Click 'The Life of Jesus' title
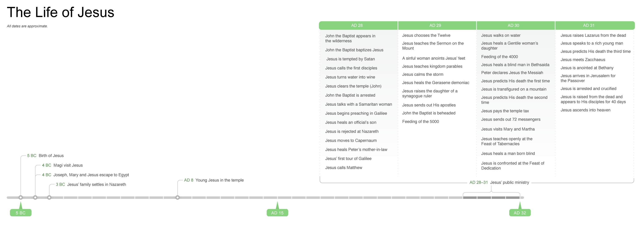This screenshot has width=644, height=226. point(61,12)
